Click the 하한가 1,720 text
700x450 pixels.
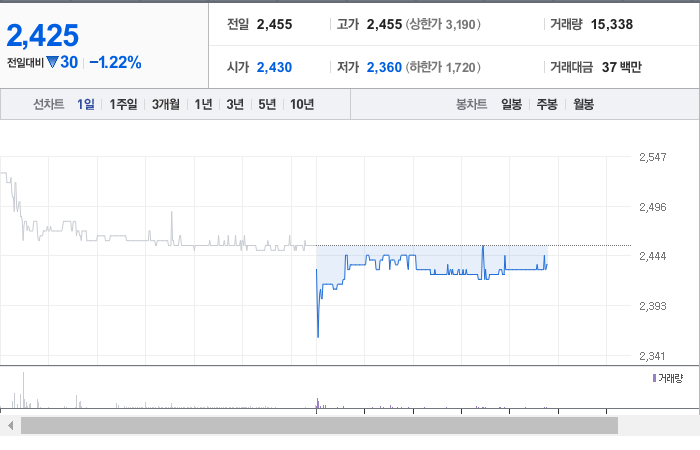pyautogui.click(x=443, y=67)
